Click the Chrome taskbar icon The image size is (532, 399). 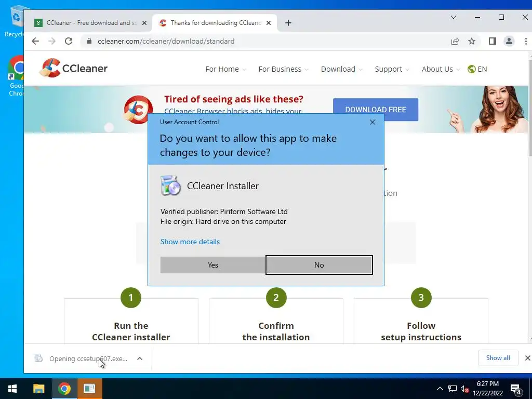[x=64, y=389]
